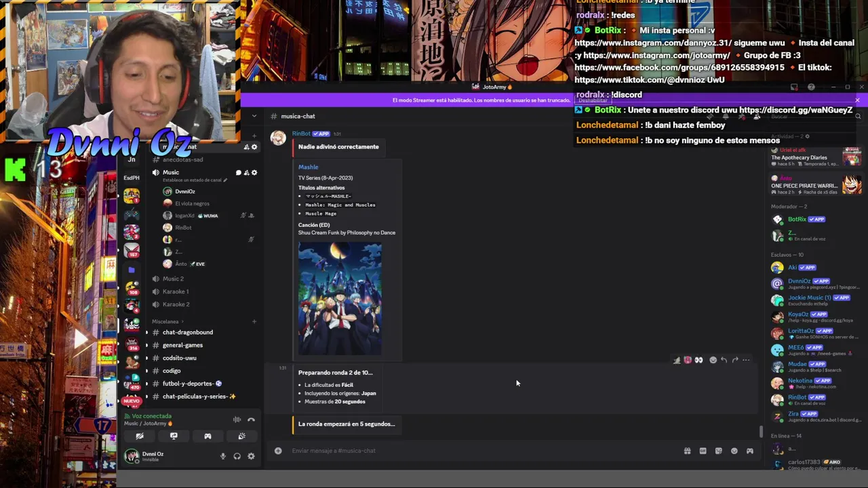Open the codsito-uwu text channel

tap(179, 358)
